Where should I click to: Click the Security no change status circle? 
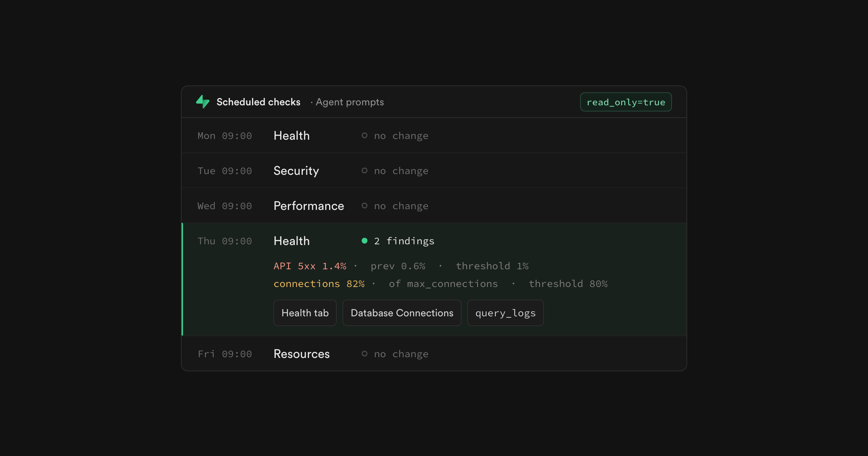[365, 170]
